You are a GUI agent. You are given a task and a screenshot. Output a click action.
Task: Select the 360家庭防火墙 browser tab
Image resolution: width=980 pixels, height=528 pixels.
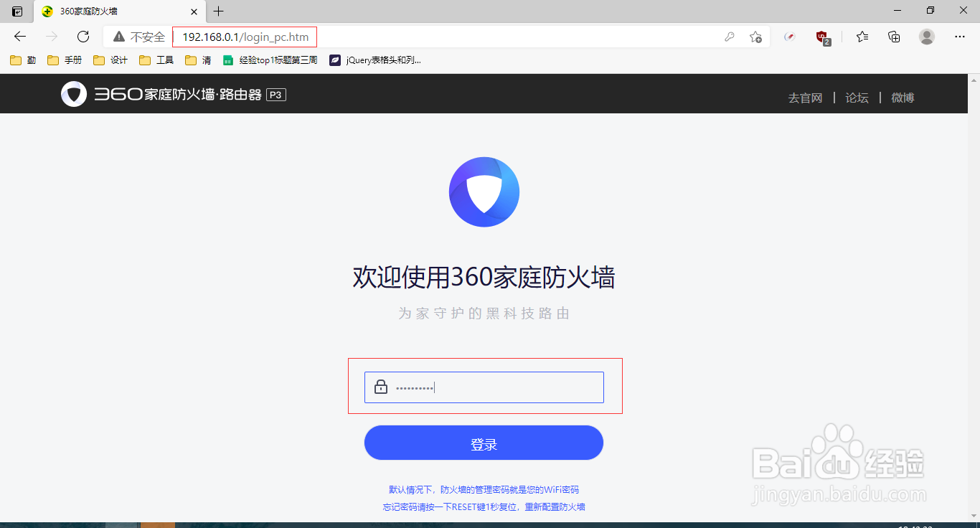click(118, 11)
